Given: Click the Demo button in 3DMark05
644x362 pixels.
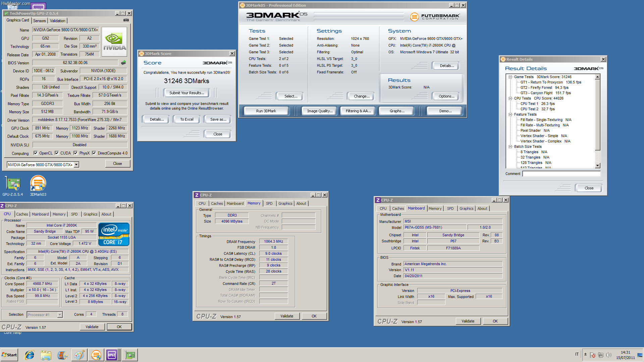Looking at the screenshot, I should click(445, 111).
